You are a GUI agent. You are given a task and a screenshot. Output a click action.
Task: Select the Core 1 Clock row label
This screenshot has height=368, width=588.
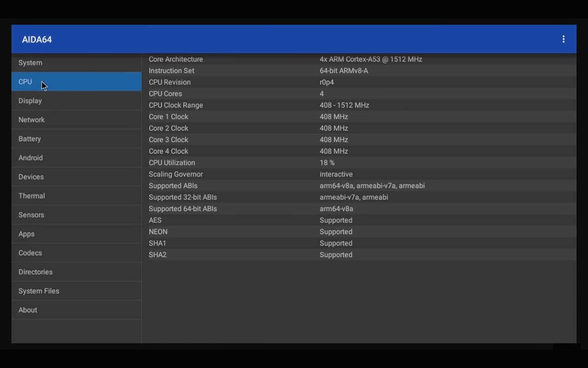pos(168,117)
